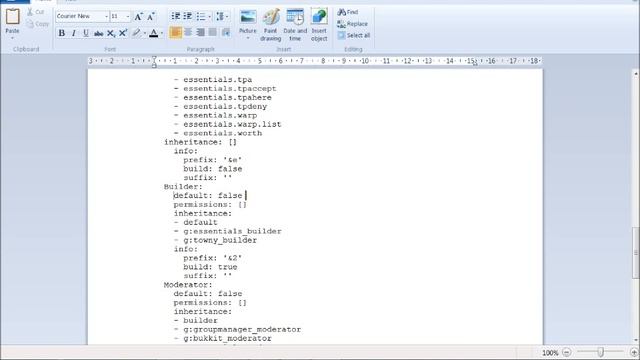The width and height of the screenshot is (640, 360).
Task: Click the right indent marker on ruler
Action: [475, 63]
